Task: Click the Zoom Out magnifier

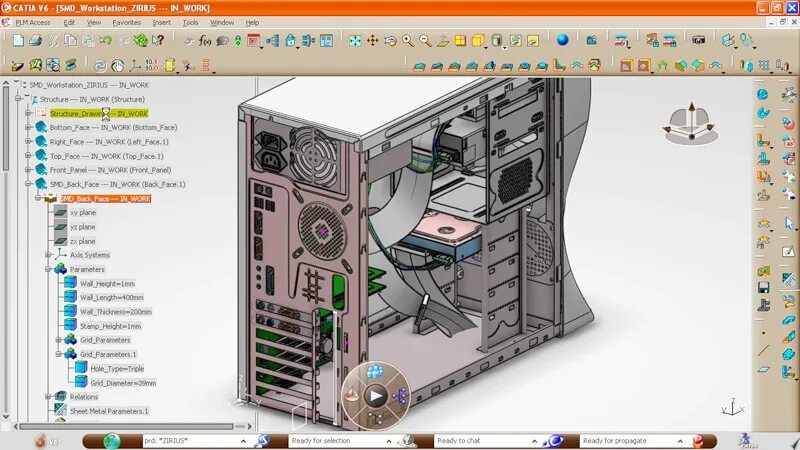Action: point(425,41)
